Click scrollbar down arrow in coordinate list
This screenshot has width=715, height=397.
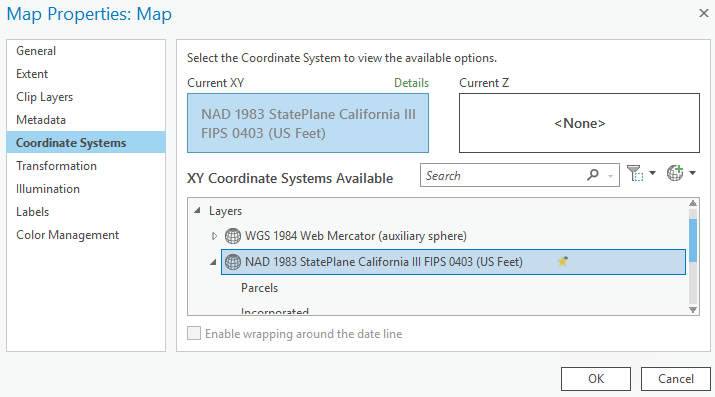(x=693, y=310)
